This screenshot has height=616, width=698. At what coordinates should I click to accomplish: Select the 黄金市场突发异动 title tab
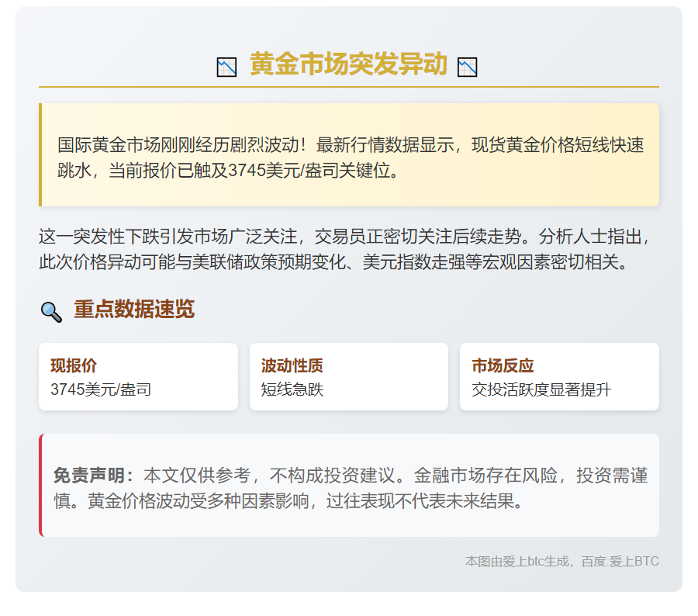347,67
